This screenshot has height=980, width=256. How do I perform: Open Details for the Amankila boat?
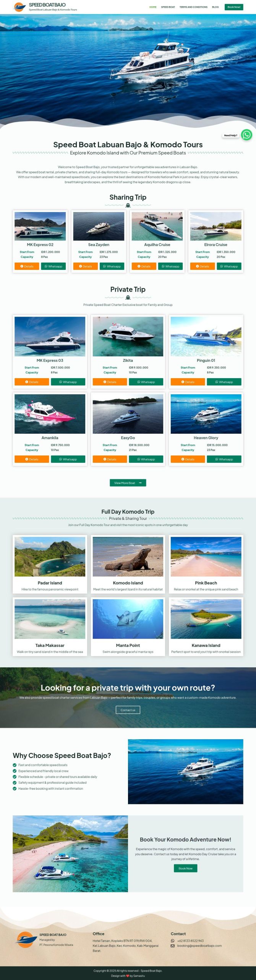click(32, 459)
